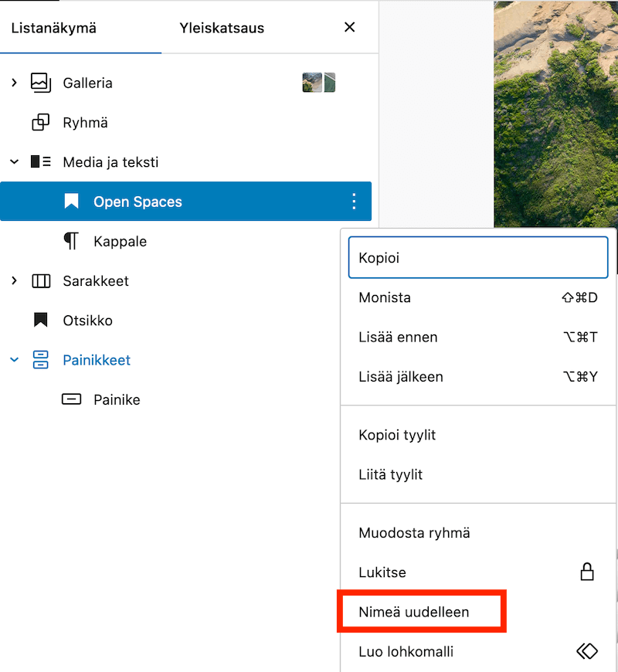Click the Painikkeet buttons icon
618x672 pixels.
tap(41, 360)
